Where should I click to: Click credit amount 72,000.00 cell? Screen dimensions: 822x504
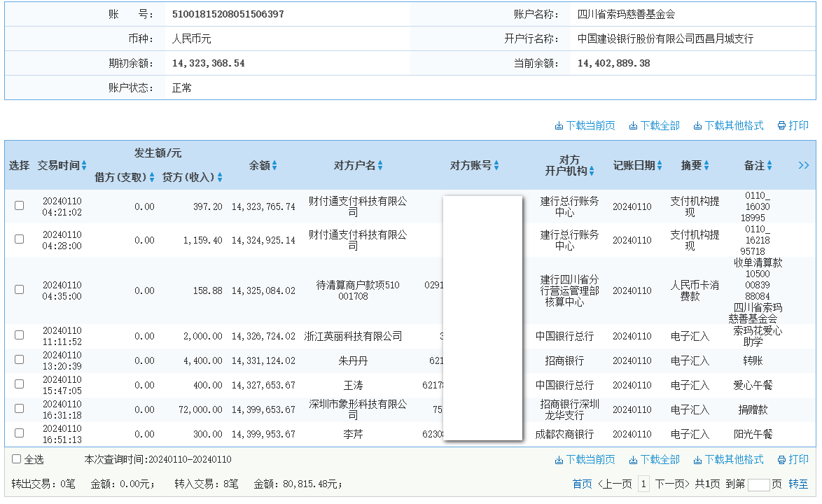pos(200,409)
